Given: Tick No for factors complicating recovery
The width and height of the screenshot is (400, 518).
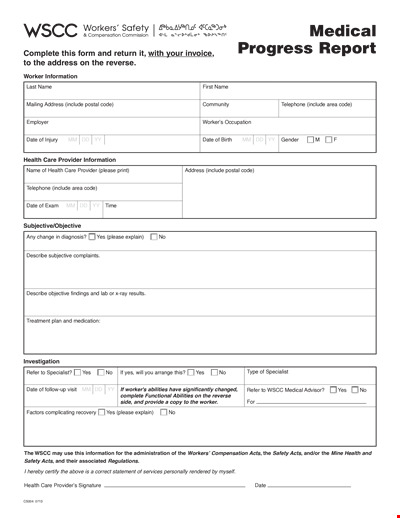Looking at the screenshot, I should pos(164,412).
